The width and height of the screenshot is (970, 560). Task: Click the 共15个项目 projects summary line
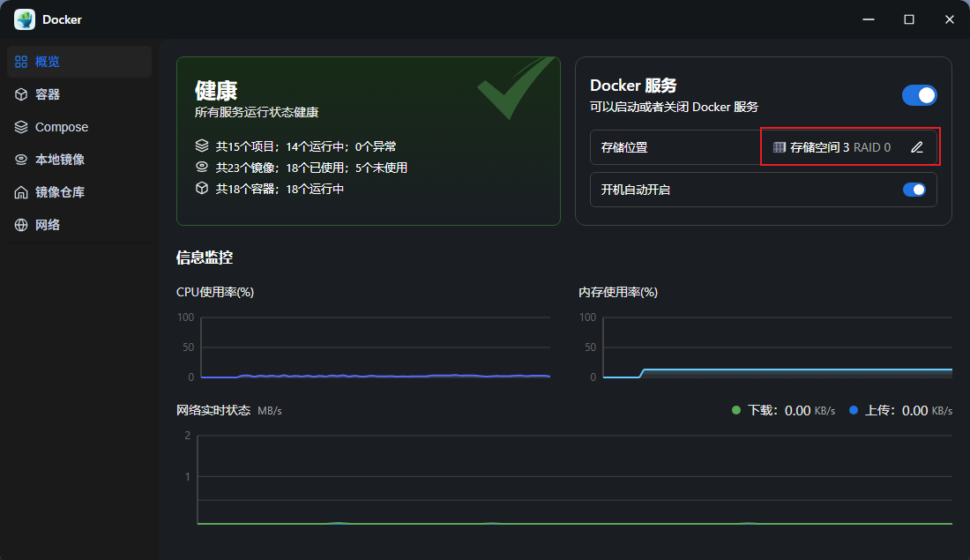[x=301, y=146]
